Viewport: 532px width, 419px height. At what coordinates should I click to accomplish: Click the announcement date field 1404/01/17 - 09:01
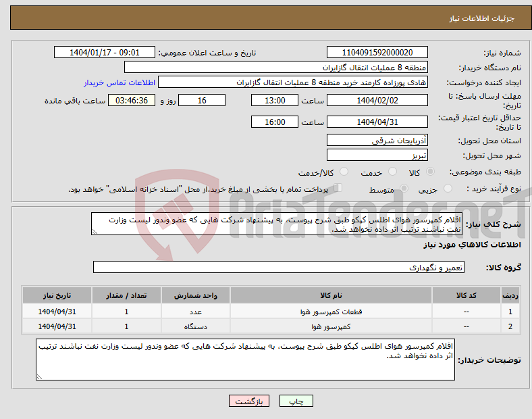point(105,53)
